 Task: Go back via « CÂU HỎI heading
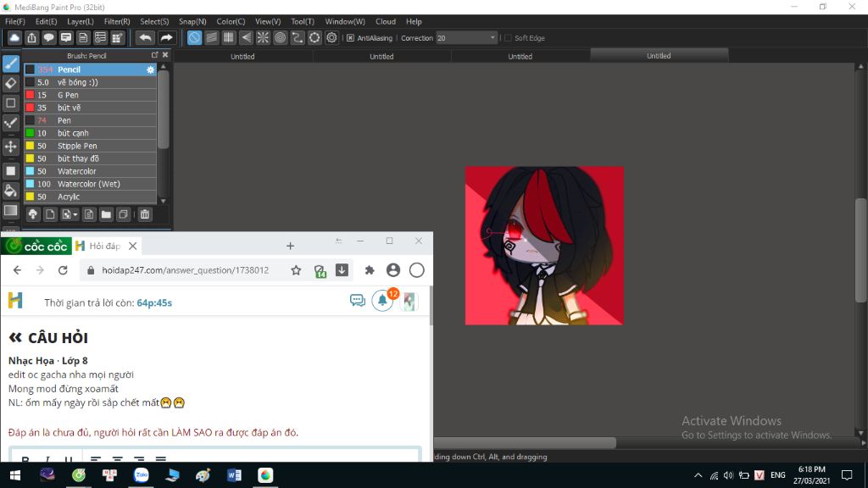click(x=48, y=337)
